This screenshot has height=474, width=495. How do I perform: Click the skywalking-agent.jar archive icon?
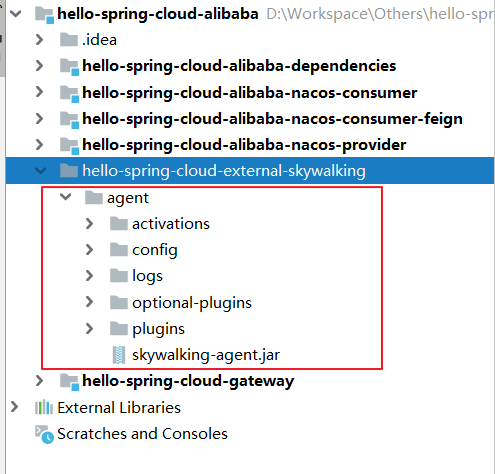click(x=119, y=355)
